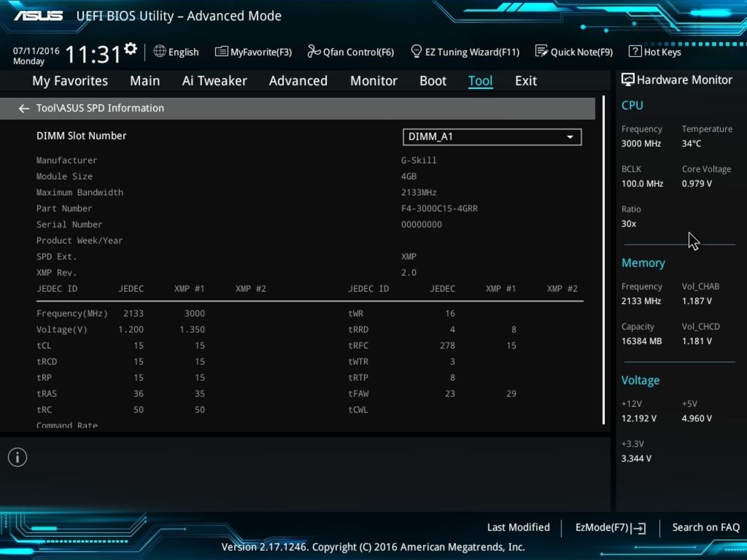The width and height of the screenshot is (747, 560).
Task: Click the XMP #1 voltage value 1.350
Action: 192,329
